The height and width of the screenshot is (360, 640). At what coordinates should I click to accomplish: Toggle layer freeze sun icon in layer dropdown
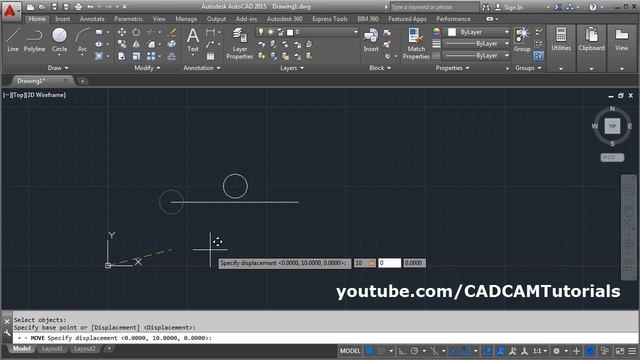coord(270,32)
